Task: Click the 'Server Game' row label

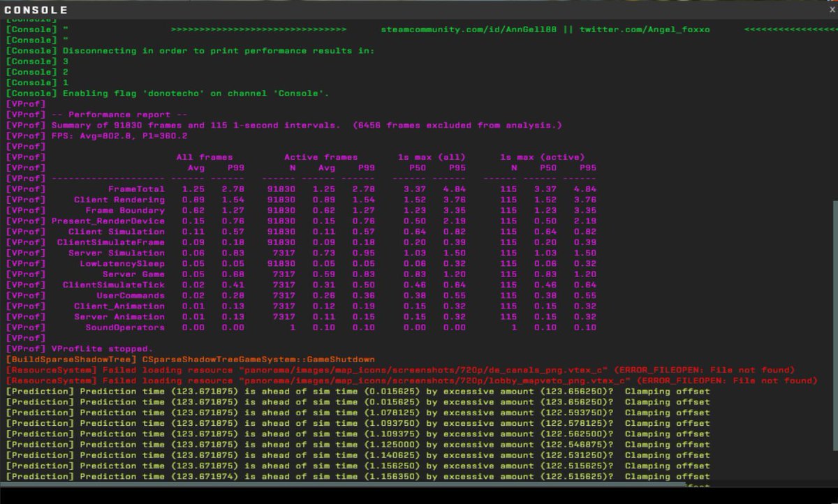Action: tap(133, 274)
